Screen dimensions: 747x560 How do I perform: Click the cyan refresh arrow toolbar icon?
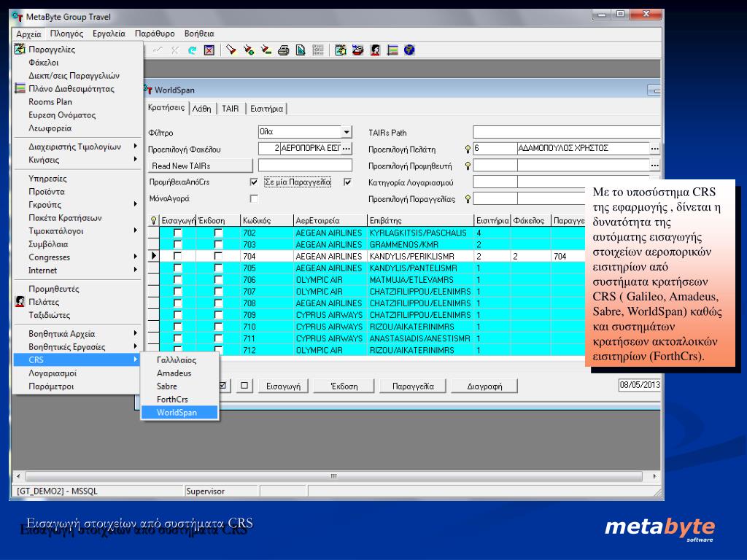click(x=192, y=50)
